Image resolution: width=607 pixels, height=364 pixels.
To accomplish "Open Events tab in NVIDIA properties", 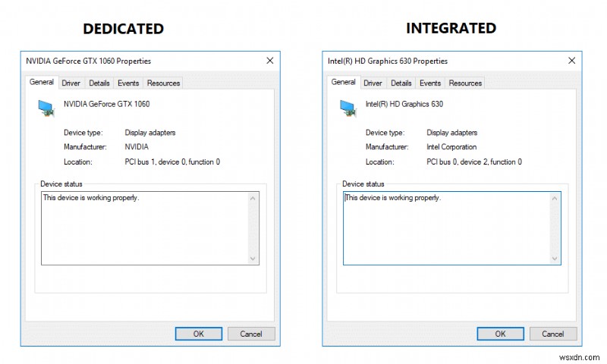I will click(128, 83).
